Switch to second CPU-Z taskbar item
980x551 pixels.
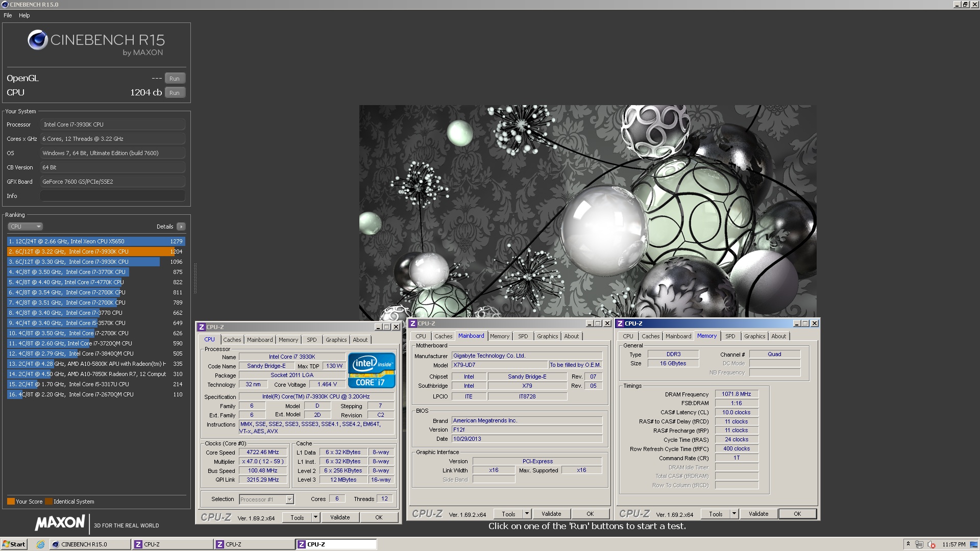click(255, 544)
